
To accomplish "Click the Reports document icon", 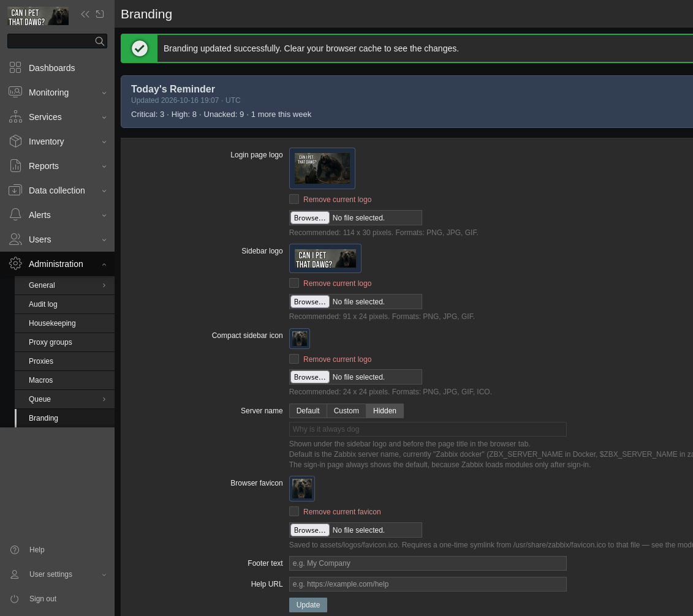I will click(15, 165).
